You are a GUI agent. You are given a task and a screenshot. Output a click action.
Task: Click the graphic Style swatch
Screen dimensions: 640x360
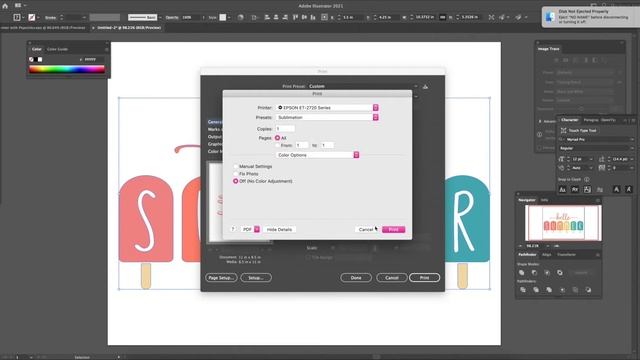(223, 18)
